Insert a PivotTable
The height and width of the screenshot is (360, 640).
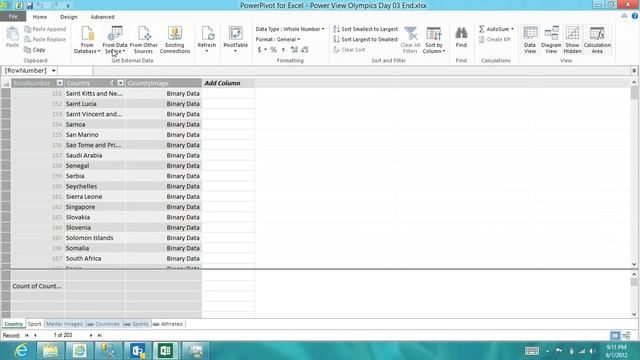(x=236, y=40)
